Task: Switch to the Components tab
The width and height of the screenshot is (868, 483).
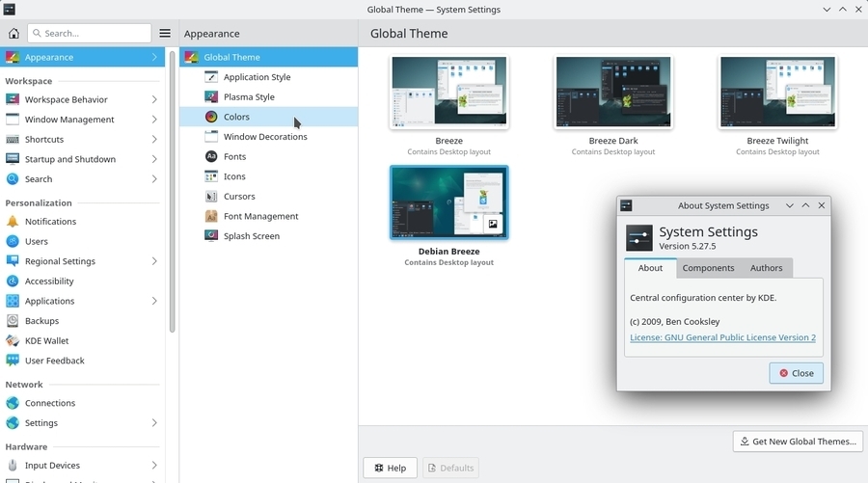Action: [x=708, y=268]
